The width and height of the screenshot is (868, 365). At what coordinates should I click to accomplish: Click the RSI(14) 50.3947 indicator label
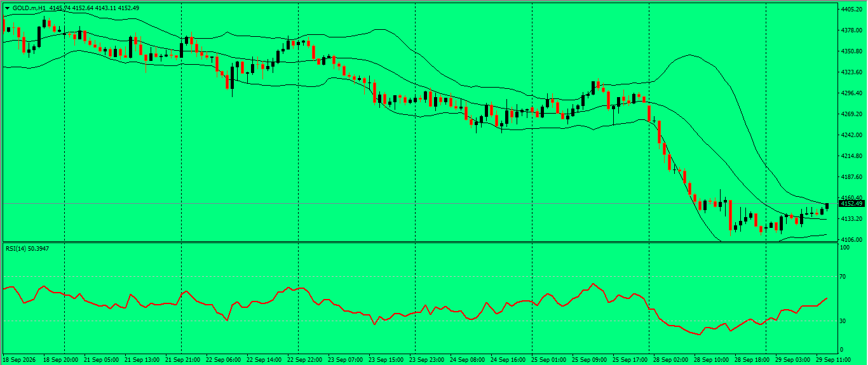(x=27, y=248)
